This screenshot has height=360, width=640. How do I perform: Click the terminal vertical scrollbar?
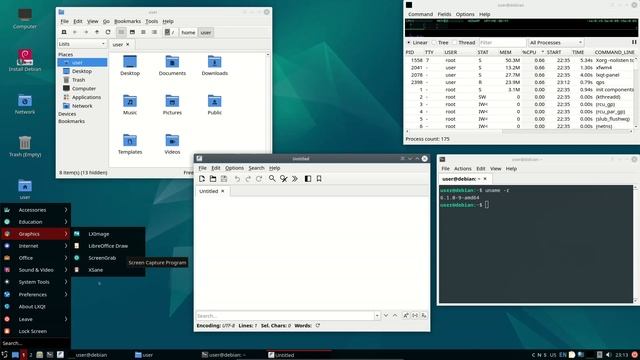coord(635,244)
